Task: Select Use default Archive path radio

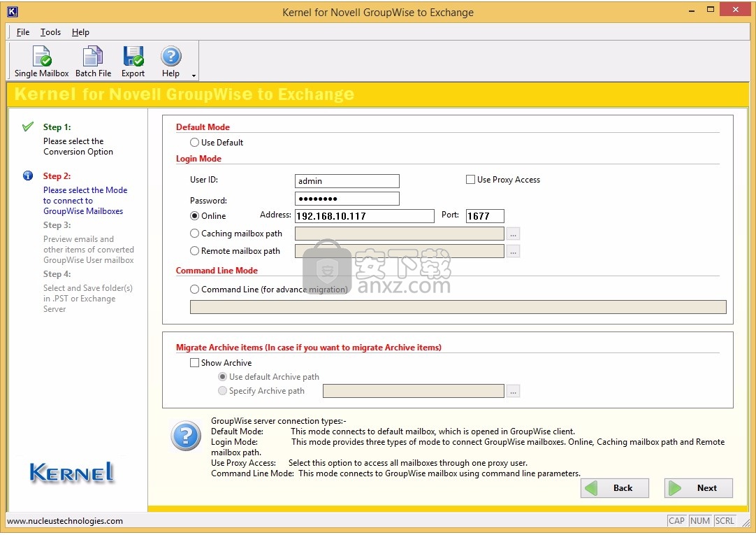Action: 222,377
